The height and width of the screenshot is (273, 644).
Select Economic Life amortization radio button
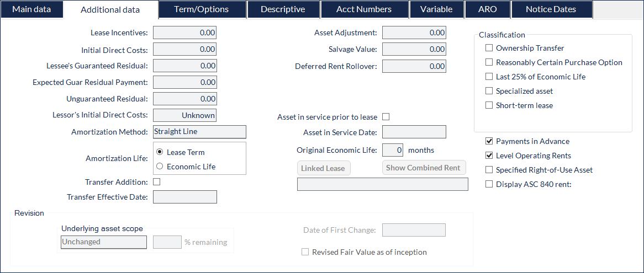(160, 167)
